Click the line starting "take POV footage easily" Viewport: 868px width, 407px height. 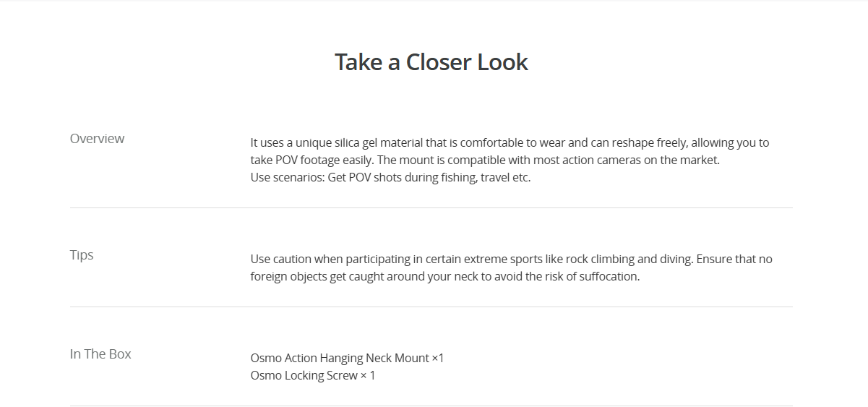[x=485, y=160]
